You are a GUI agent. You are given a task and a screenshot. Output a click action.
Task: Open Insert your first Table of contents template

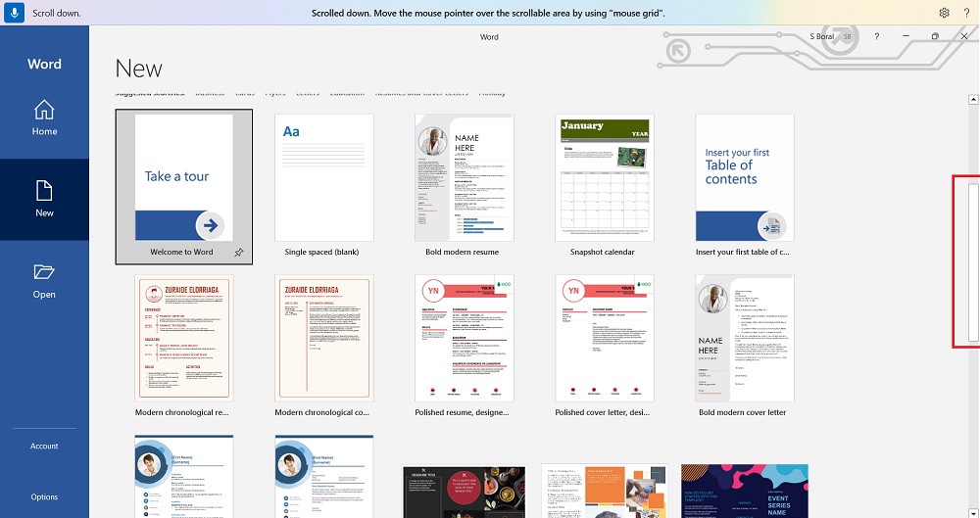coord(745,186)
